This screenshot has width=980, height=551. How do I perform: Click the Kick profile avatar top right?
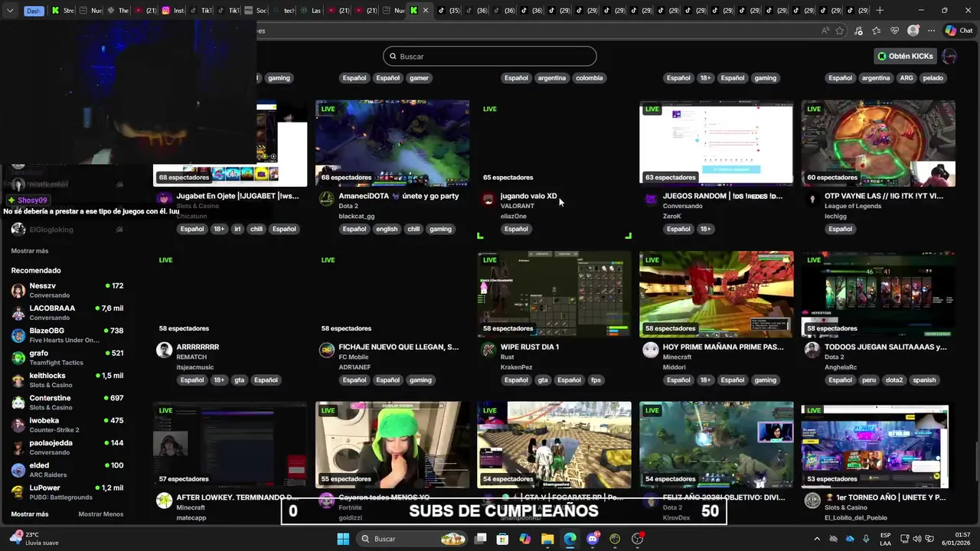pyautogui.click(x=949, y=56)
